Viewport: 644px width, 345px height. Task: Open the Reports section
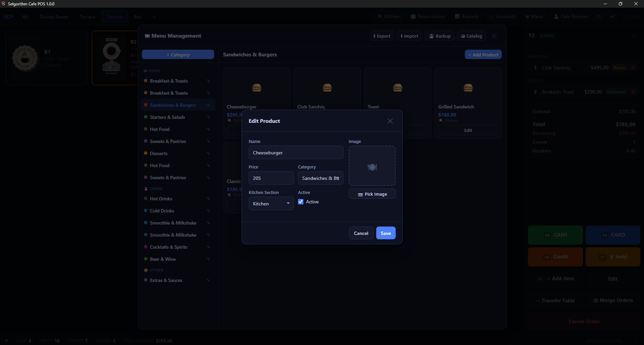point(467,16)
